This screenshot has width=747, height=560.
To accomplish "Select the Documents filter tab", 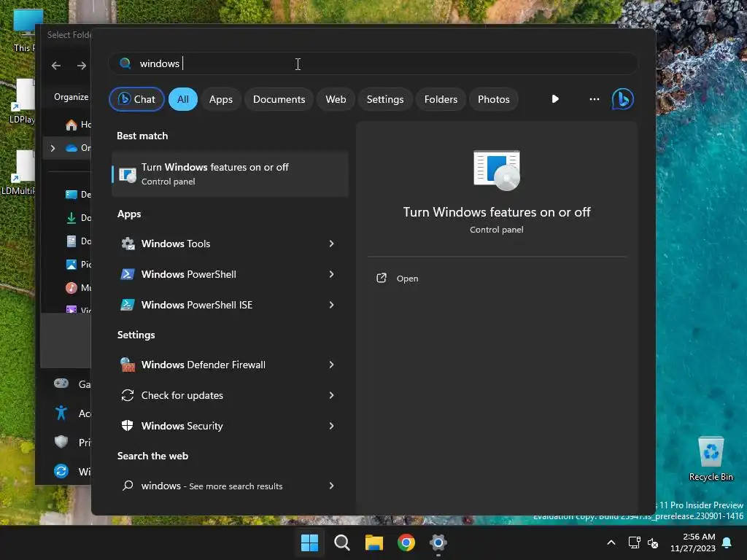I will tap(279, 99).
